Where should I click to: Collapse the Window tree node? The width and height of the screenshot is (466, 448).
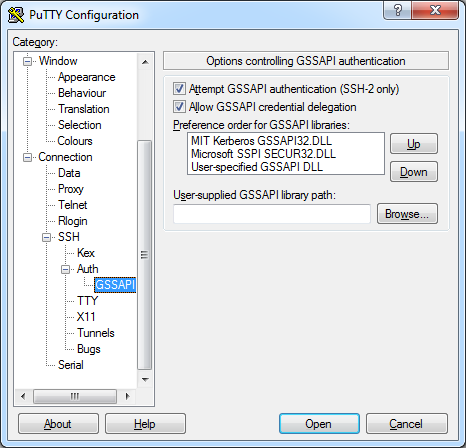(x=27, y=61)
